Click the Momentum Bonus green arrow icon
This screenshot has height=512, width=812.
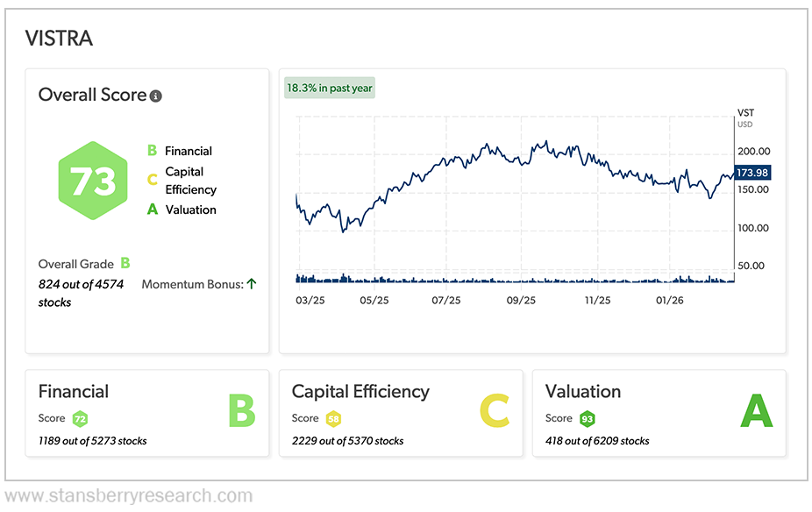click(x=251, y=283)
